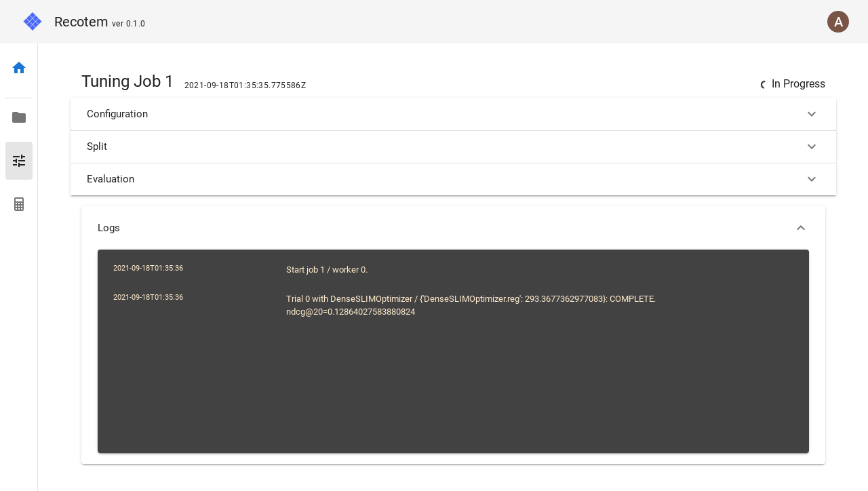This screenshot has height=491, width=868.
Task: Open the calculator icon in the sidebar
Action: [x=19, y=204]
